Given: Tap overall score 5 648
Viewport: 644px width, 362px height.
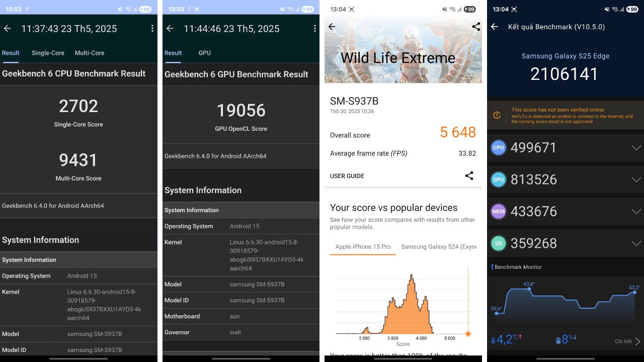Looking at the screenshot, I should [x=458, y=132].
